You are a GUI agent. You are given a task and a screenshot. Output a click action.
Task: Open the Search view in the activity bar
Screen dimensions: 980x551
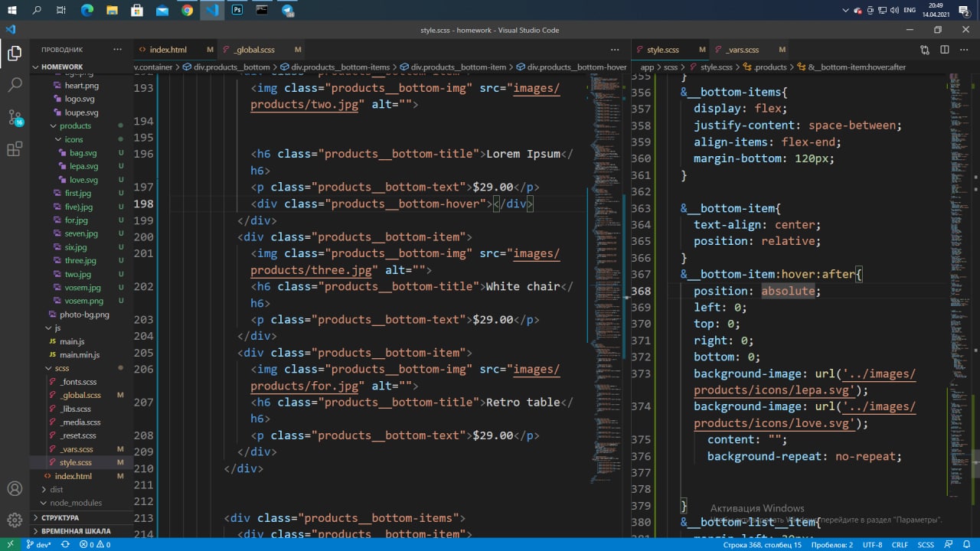click(x=15, y=85)
